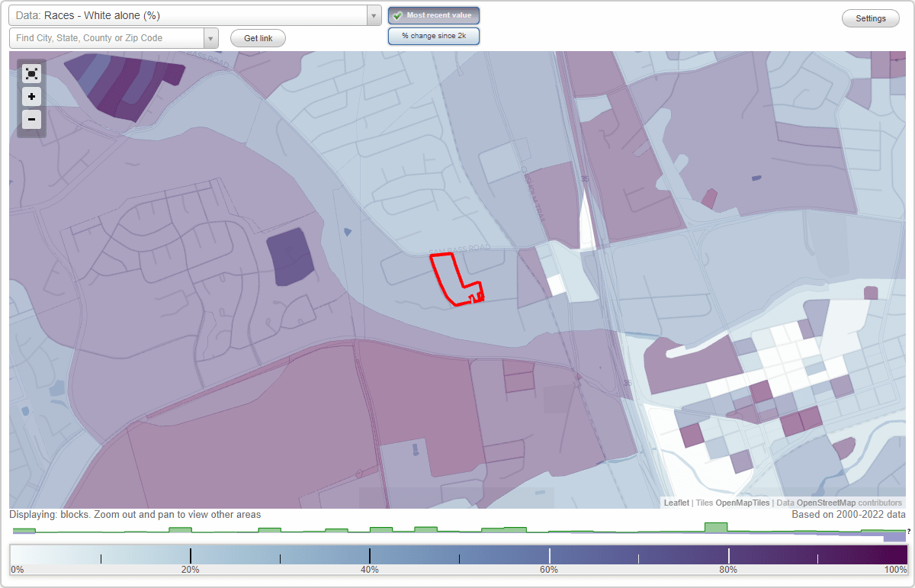Viewport: 915px width, 588px height.
Task: Select Most recent value option
Action: click(434, 15)
